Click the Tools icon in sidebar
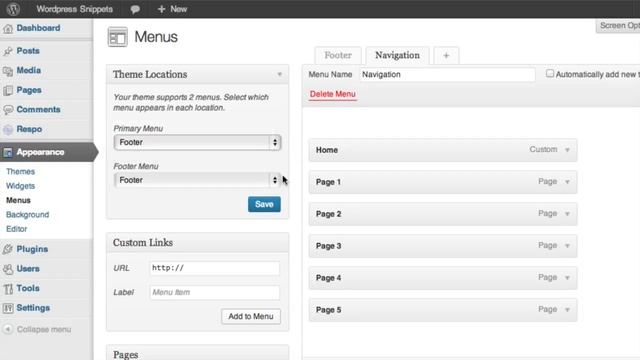Image resolution: width=640 pixels, height=360 pixels. [x=8, y=289]
